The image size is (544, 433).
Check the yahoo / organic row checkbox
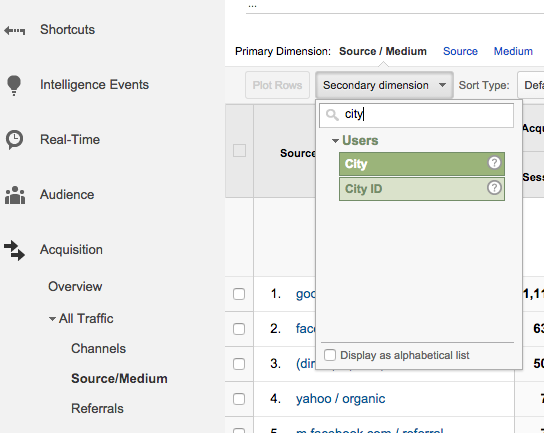pos(239,399)
